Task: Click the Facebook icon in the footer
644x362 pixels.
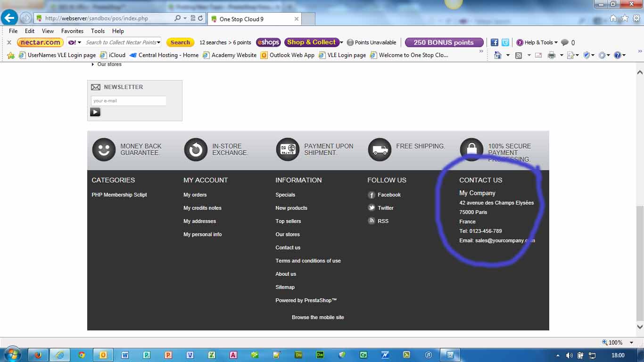Action: tap(372, 195)
